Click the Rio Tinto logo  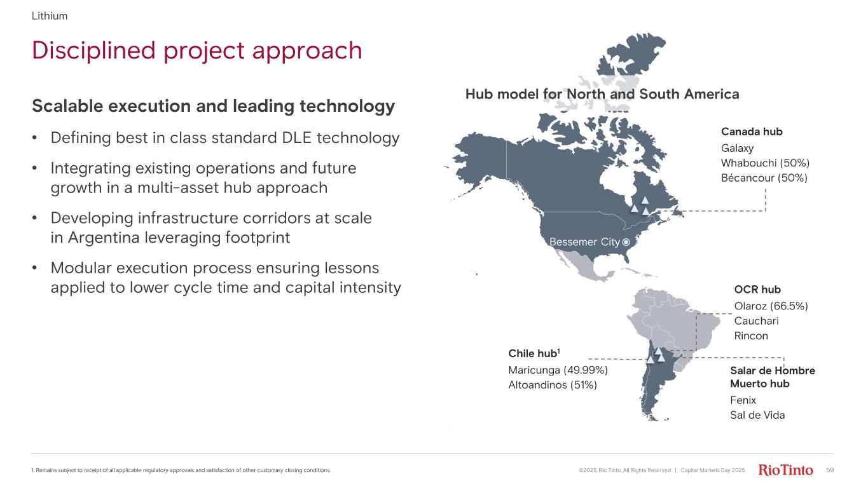(x=786, y=470)
